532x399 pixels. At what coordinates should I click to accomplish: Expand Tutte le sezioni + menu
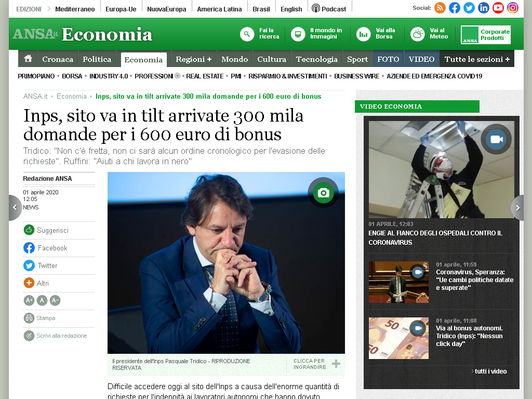click(x=477, y=59)
